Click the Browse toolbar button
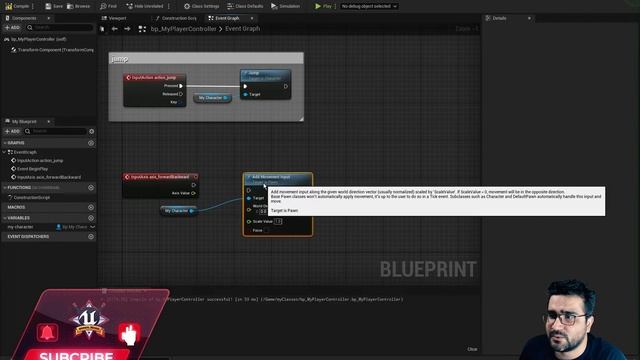The width and height of the screenshot is (640, 360). pos(78,6)
